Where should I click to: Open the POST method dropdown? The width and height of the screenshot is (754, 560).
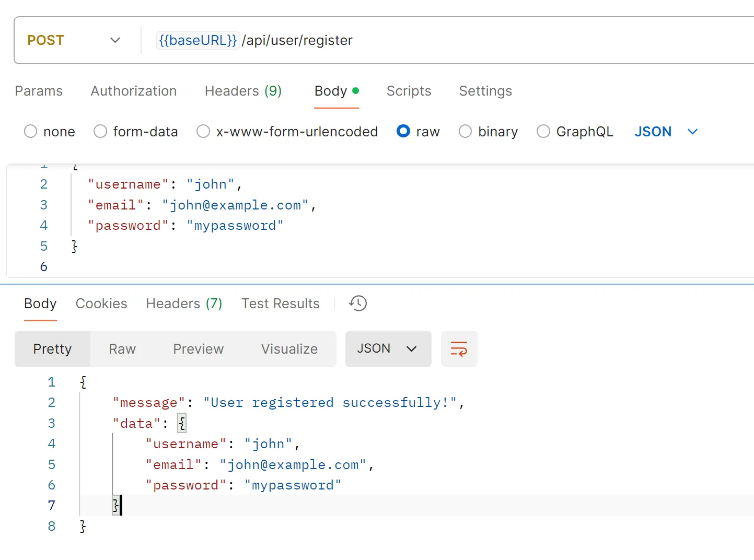115,40
